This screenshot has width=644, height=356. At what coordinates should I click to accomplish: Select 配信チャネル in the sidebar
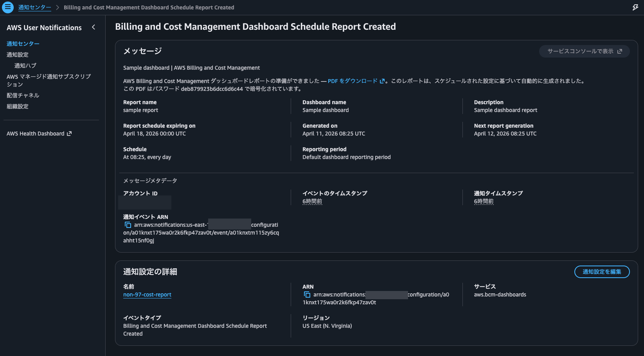(x=22, y=95)
